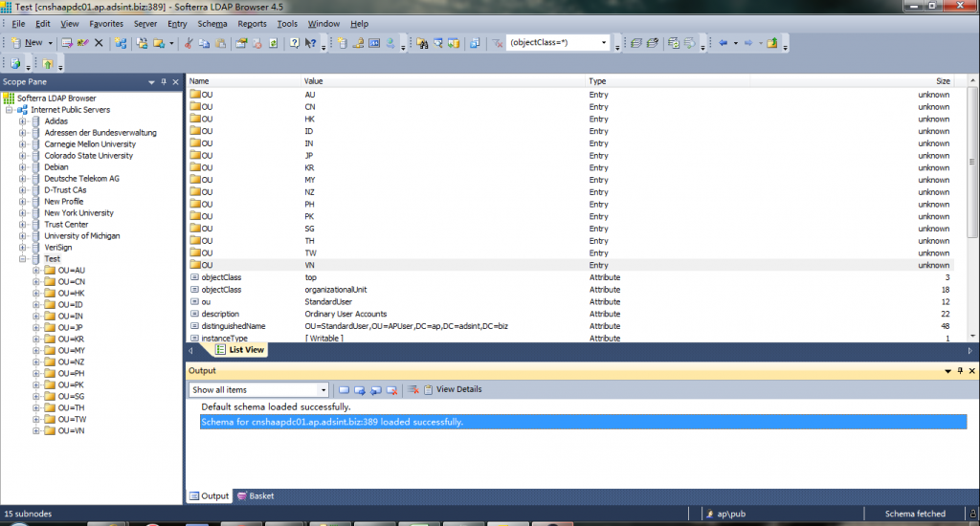
Task: Click the Up one level folder icon
Action: pos(771,43)
